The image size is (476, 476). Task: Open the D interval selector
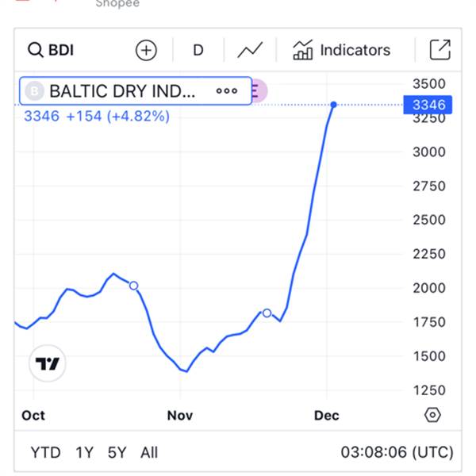click(198, 50)
